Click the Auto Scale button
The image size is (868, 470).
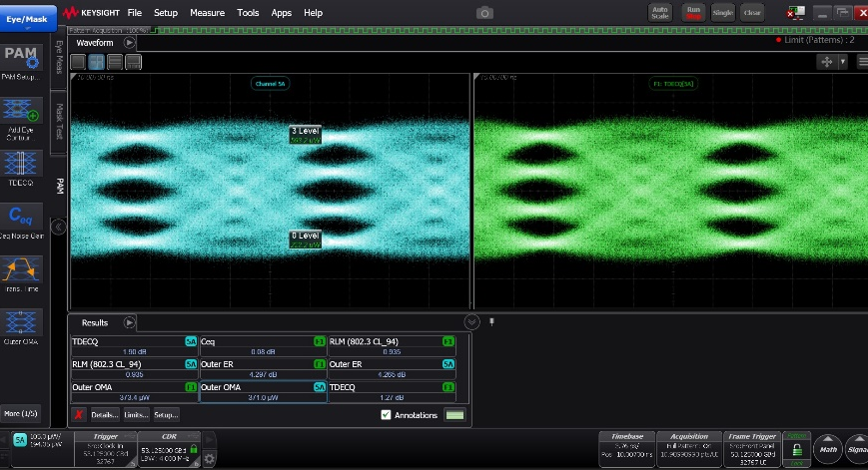(659, 12)
